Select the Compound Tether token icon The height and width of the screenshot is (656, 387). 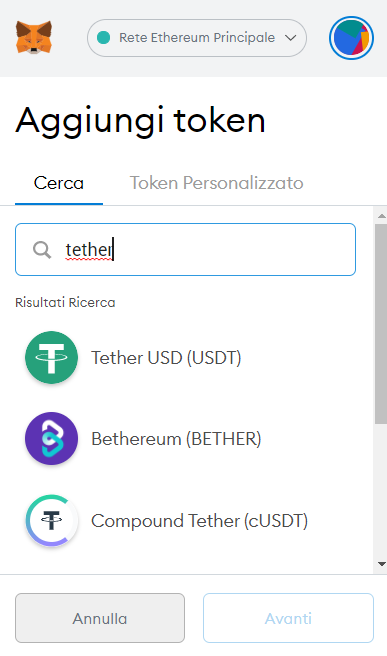coord(51,520)
